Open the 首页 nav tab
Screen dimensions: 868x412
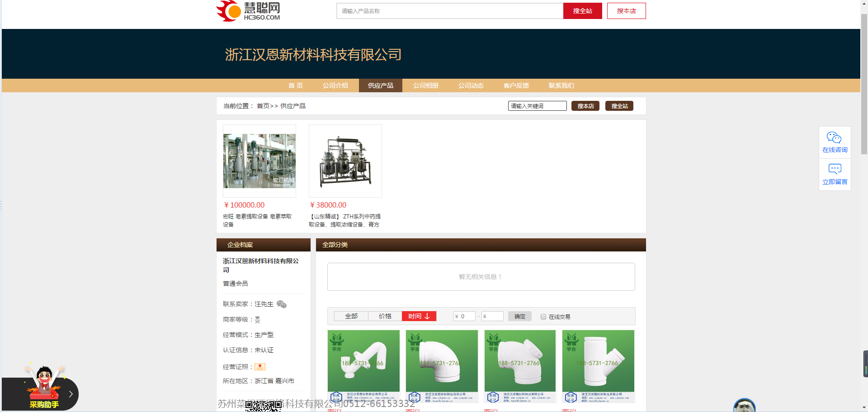(x=296, y=85)
